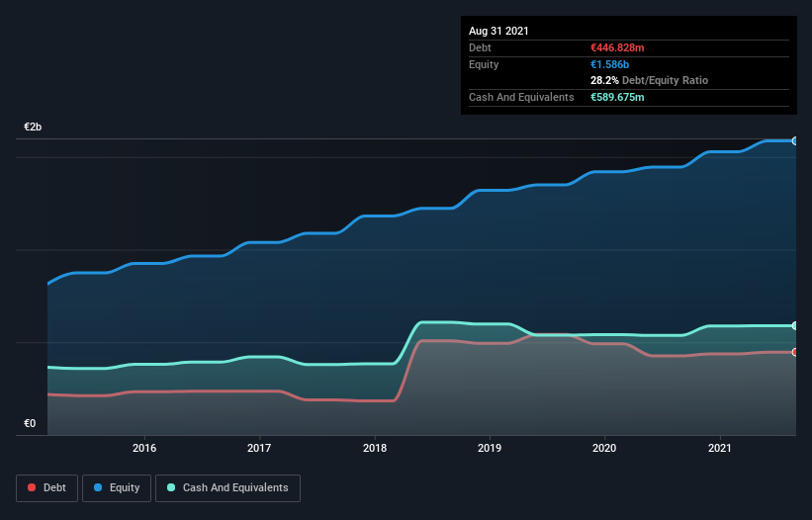Click the €1.586b equity value in tooltip
This screenshot has height=520, width=812.
[609, 64]
